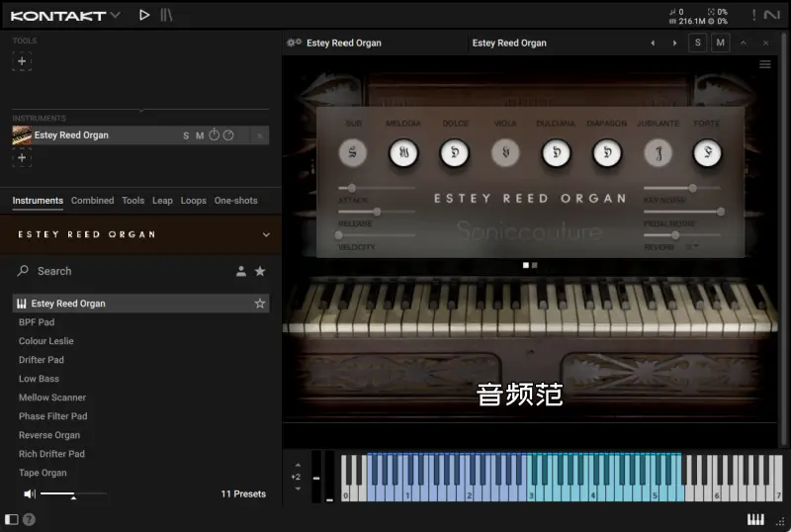Toggle the SUB organ stop
Screen dimensions: 791x532
pos(353,152)
